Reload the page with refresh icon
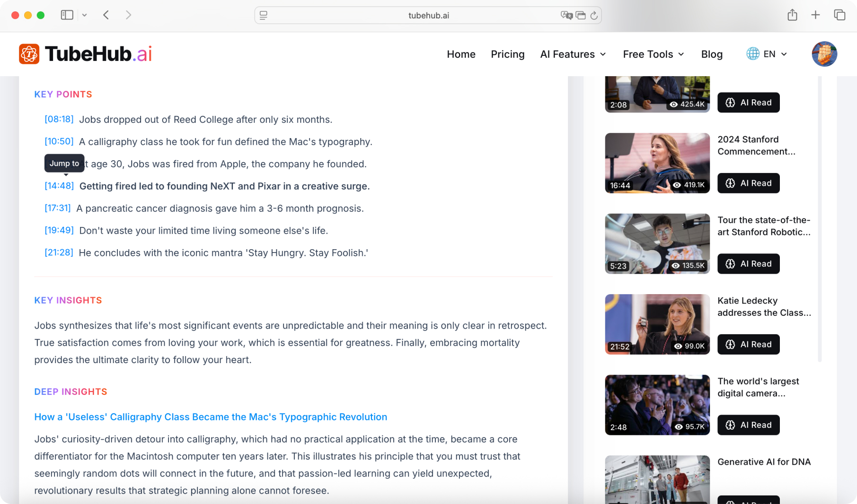The image size is (857, 504). 594,16
